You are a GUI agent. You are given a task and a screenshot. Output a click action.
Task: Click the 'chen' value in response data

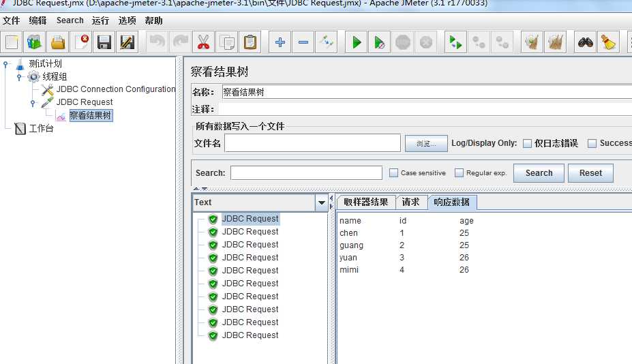348,233
